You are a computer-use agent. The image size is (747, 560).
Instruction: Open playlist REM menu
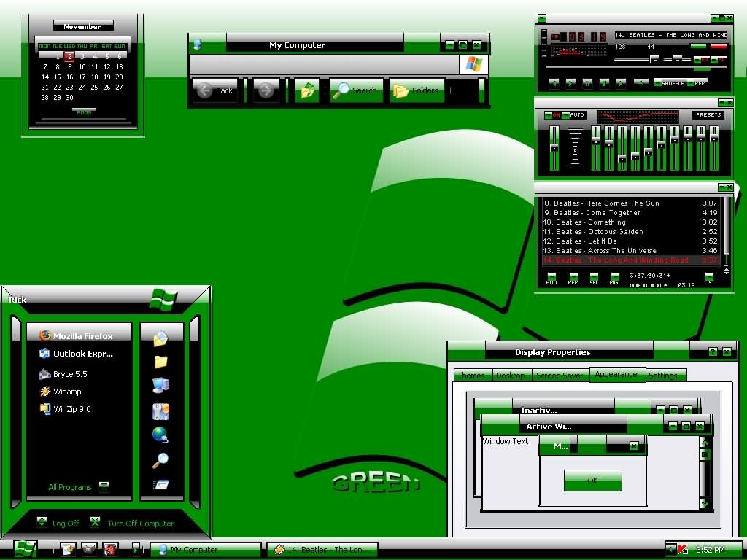pos(573,279)
